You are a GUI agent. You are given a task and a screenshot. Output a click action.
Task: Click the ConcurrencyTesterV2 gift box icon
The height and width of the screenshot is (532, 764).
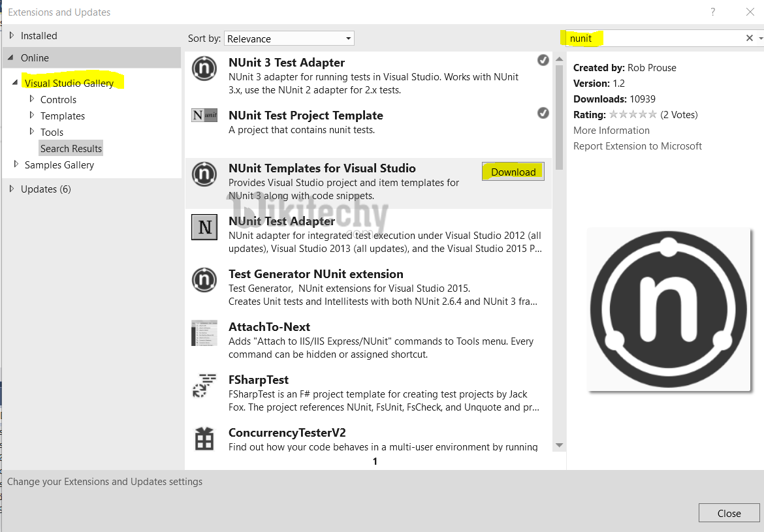204,439
